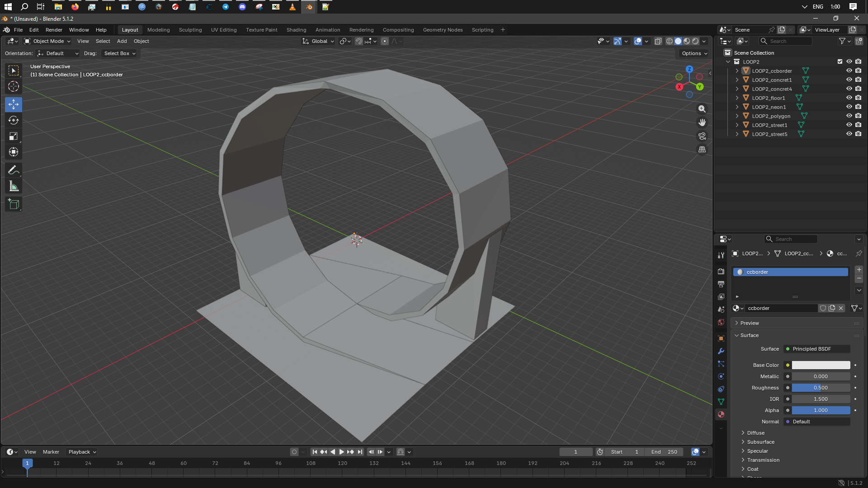Open the Drag Select Box dropdown
The width and height of the screenshot is (868, 488).
(120, 53)
